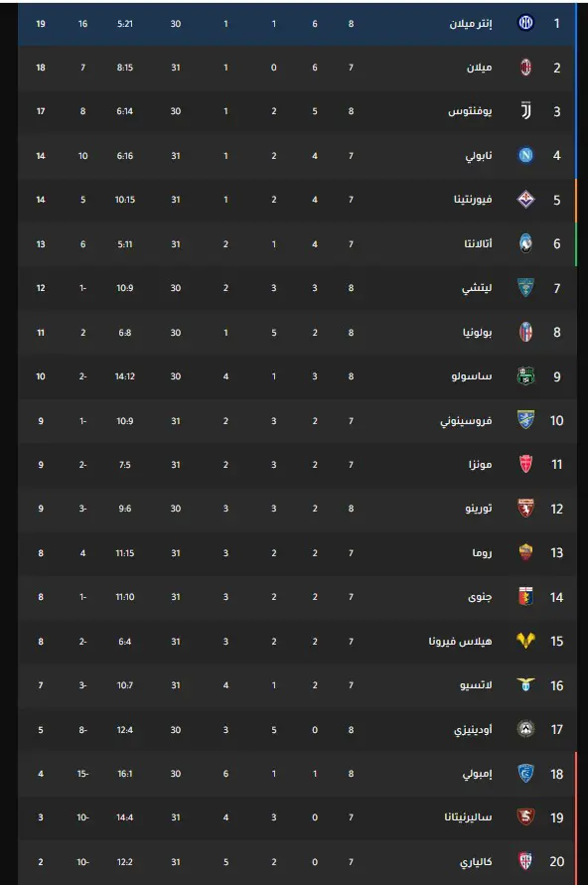
Task: Select the هيلاس فيرونا team name
Action: [x=461, y=642]
